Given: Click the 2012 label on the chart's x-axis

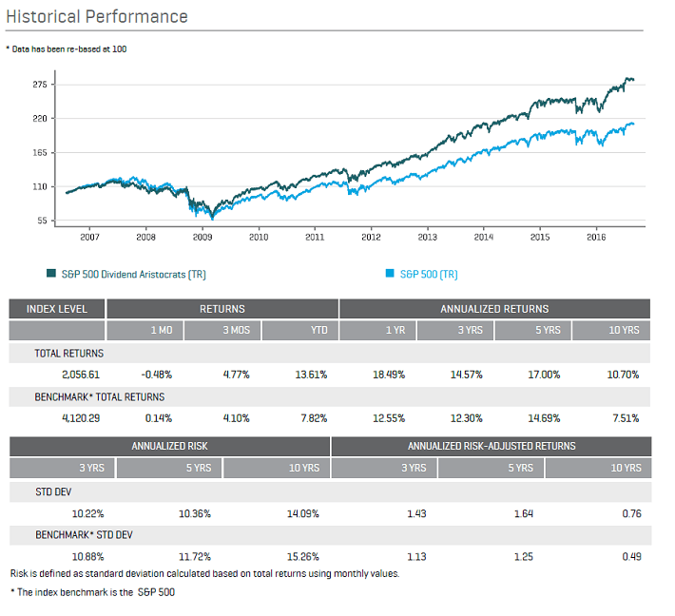Looking at the screenshot, I should click(371, 237).
